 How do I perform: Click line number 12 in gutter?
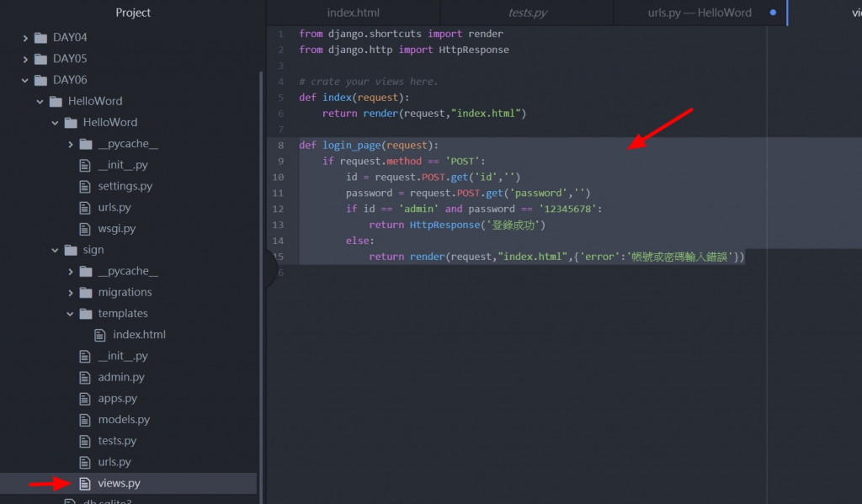(278, 210)
